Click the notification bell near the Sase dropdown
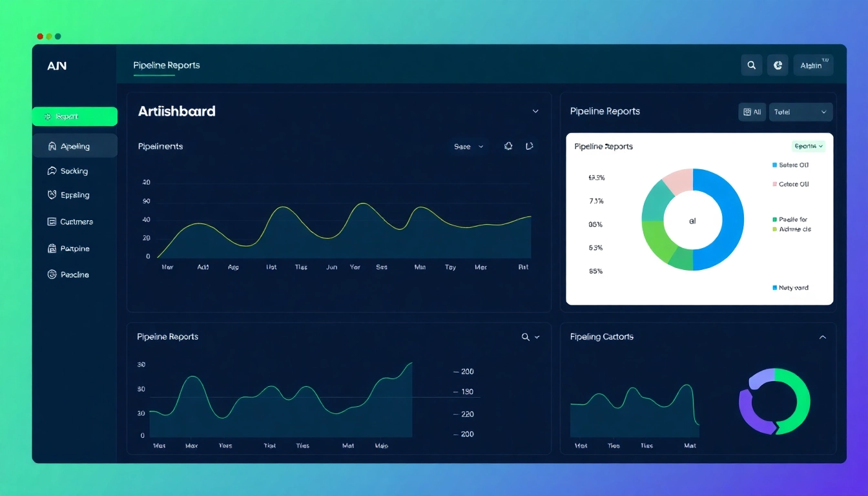 click(x=508, y=147)
